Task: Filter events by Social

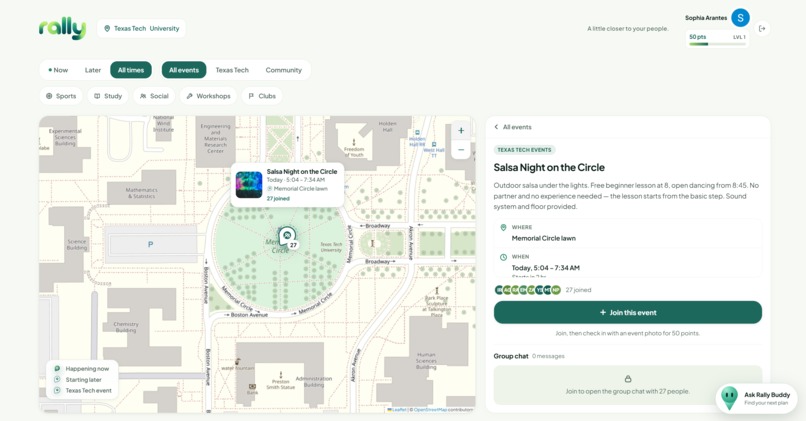Action: [154, 96]
